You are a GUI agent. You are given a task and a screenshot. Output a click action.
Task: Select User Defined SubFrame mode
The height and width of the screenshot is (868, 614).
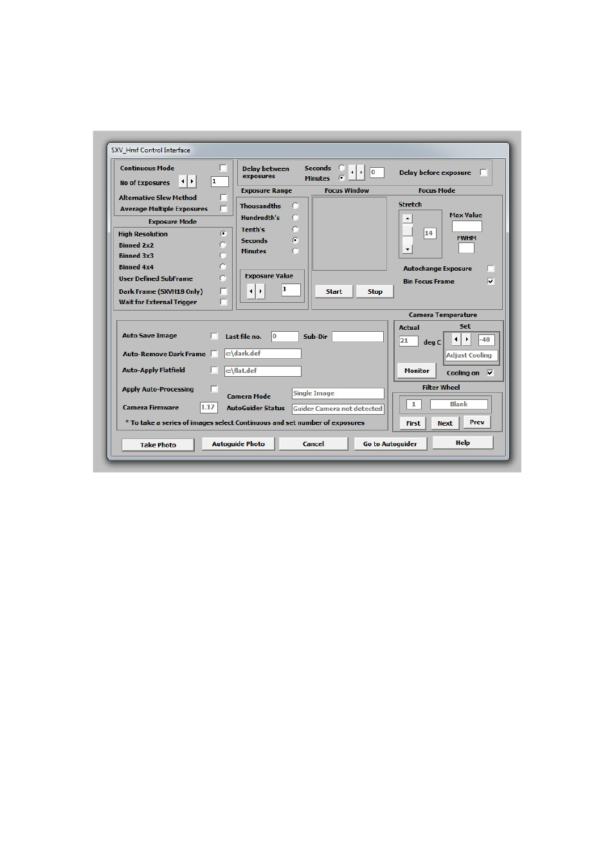(223, 278)
